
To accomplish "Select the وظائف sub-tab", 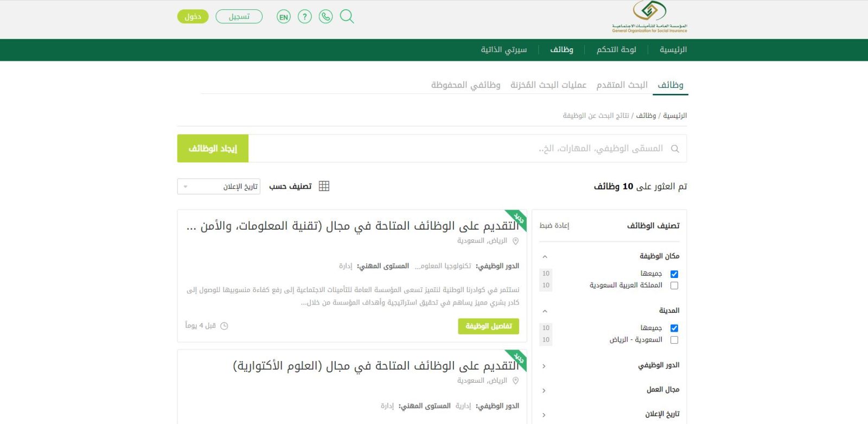I will click(x=671, y=85).
